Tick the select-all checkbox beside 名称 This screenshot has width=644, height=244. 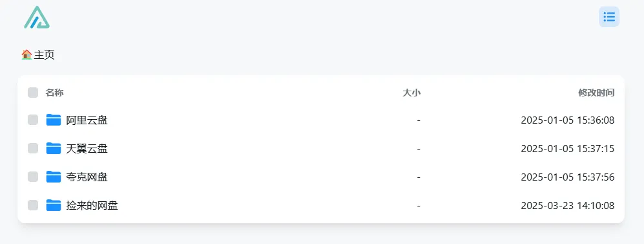(x=33, y=93)
